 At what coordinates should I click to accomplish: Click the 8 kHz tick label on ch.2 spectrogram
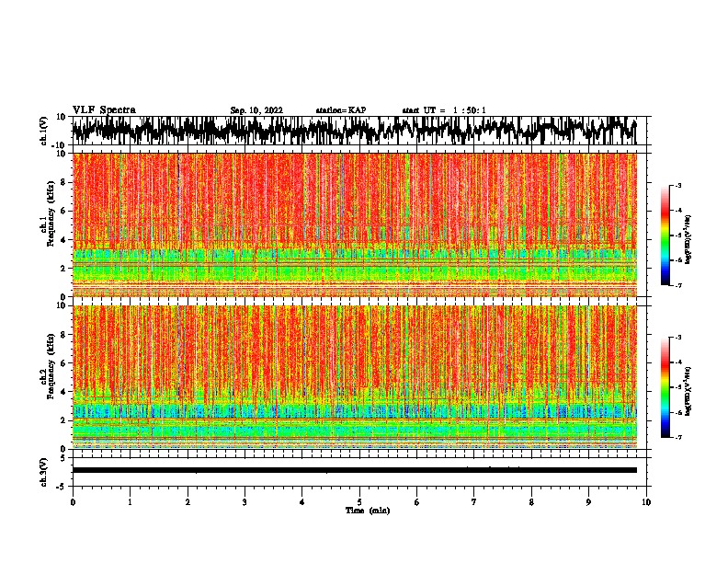click(x=63, y=335)
